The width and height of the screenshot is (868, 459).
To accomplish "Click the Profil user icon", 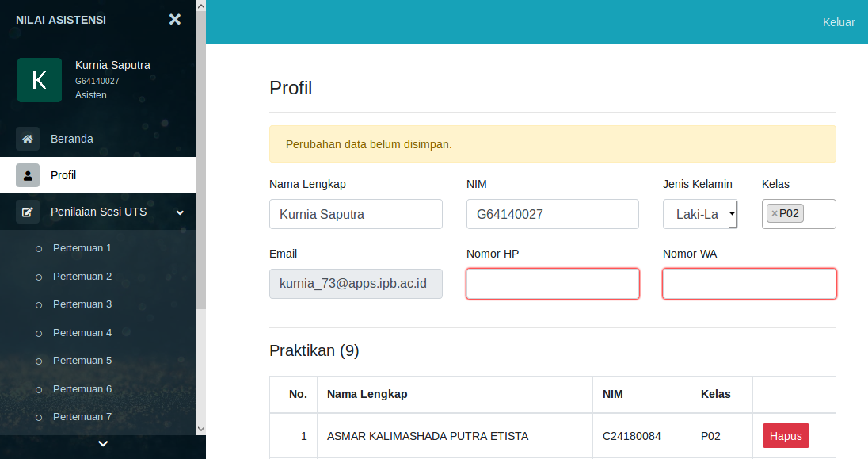I will tap(28, 175).
